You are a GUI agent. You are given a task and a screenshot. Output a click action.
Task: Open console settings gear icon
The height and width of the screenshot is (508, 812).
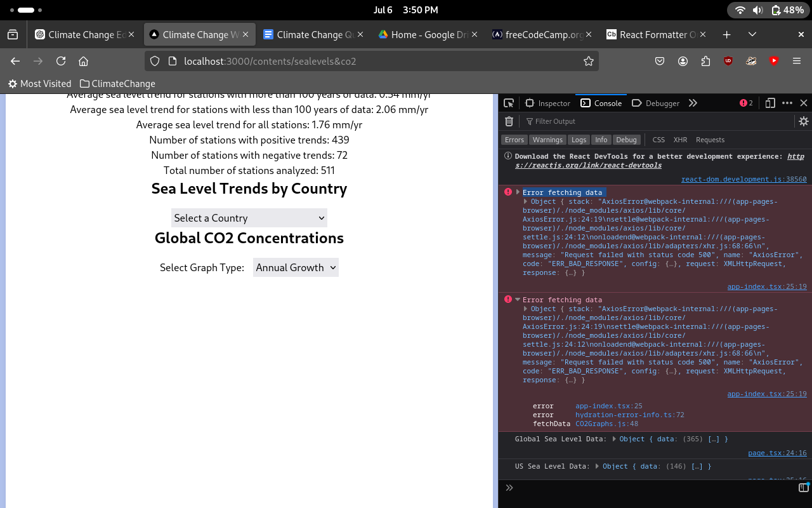[x=803, y=121]
